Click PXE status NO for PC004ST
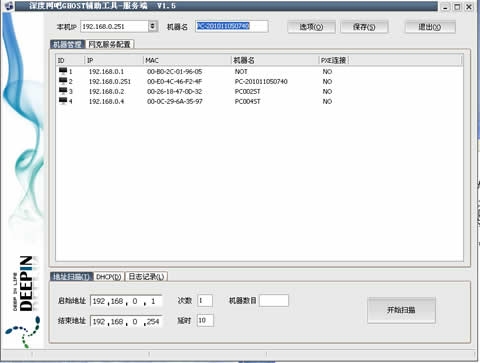 [327, 101]
